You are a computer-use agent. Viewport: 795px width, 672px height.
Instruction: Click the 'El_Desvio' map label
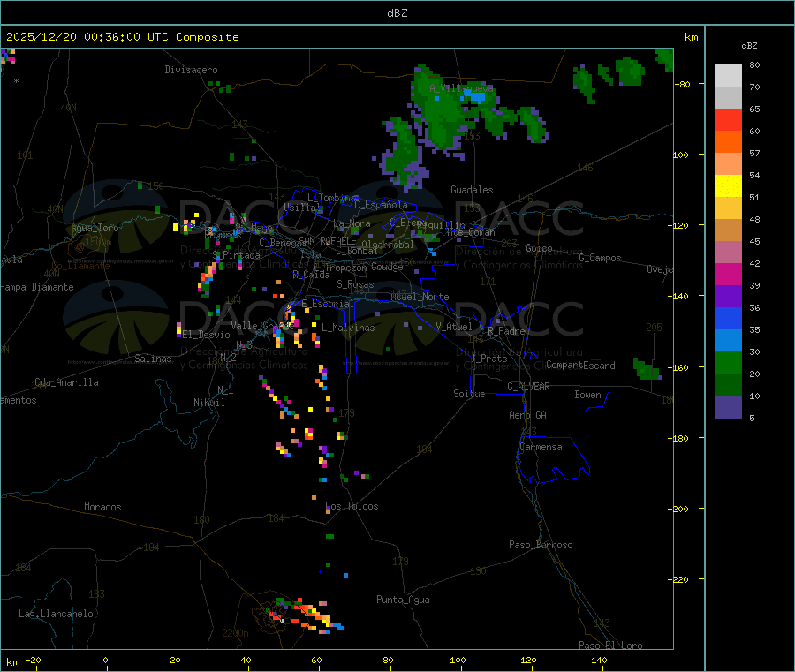pyautogui.click(x=207, y=335)
